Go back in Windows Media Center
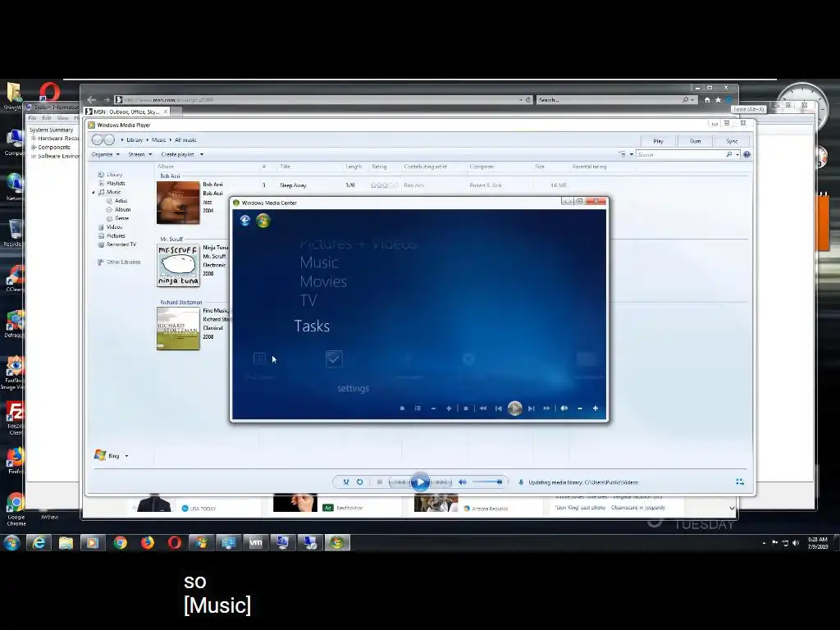 244,220
